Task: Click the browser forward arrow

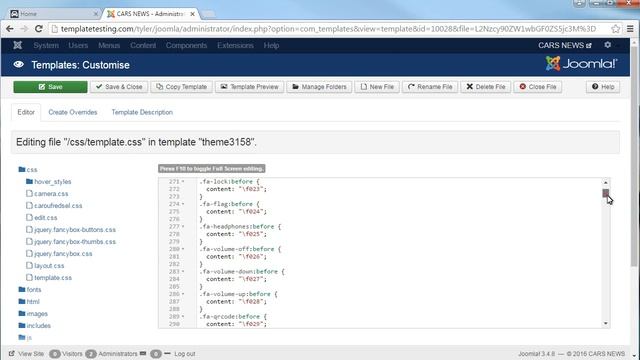Action: 24,29
